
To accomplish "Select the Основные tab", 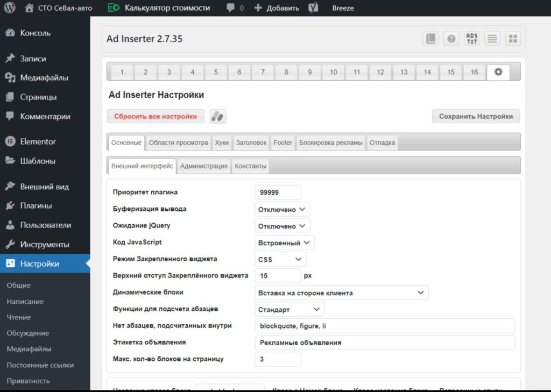I will 126,142.
